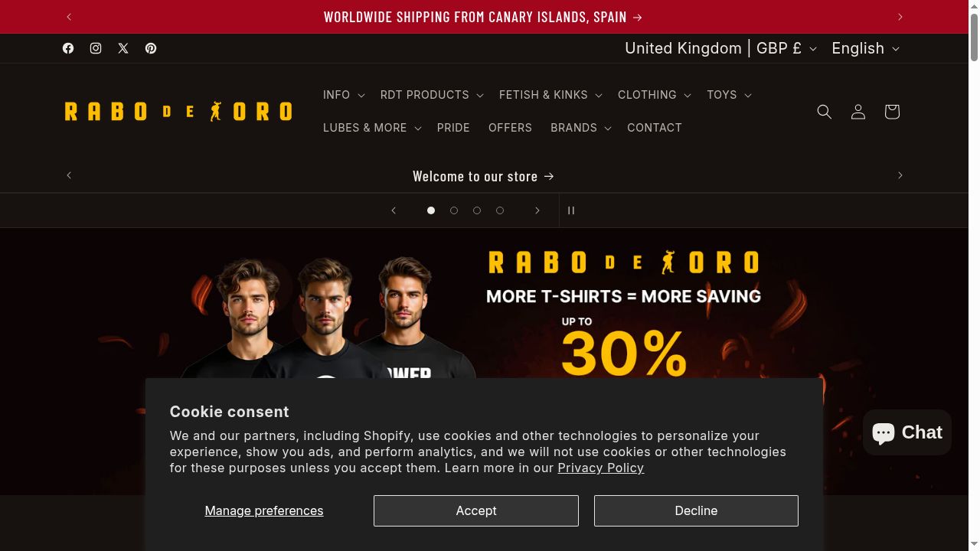
Task: Select the second slideshow dot
Action: pyautogui.click(x=454, y=210)
